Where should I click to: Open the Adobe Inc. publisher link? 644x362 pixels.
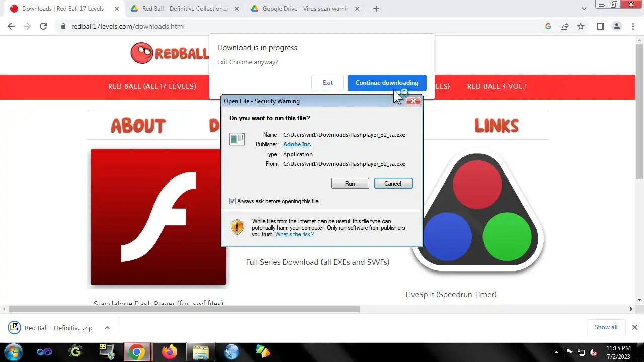pyautogui.click(x=297, y=144)
